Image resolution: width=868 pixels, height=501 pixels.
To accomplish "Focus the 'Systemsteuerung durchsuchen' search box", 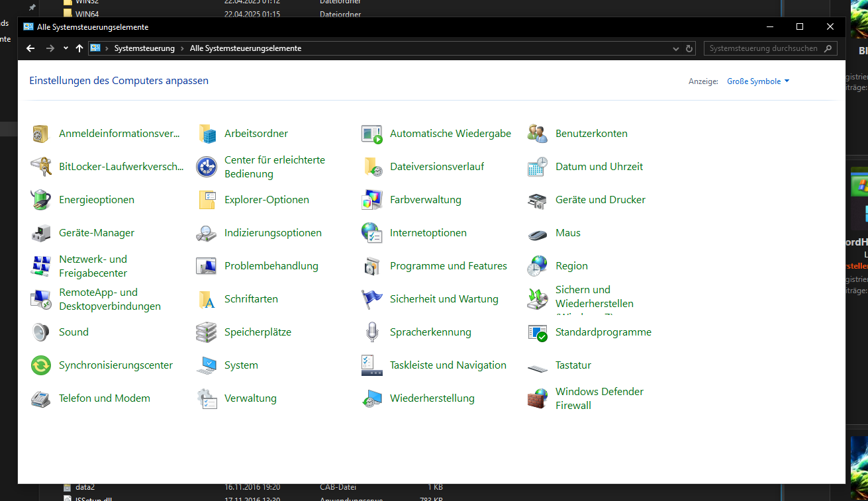I will pos(771,48).
